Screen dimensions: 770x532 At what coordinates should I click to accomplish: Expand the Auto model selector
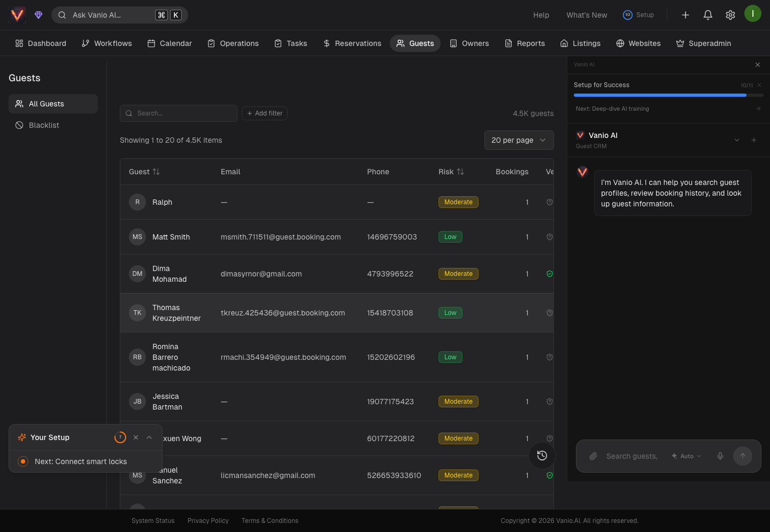coord(687,456)
